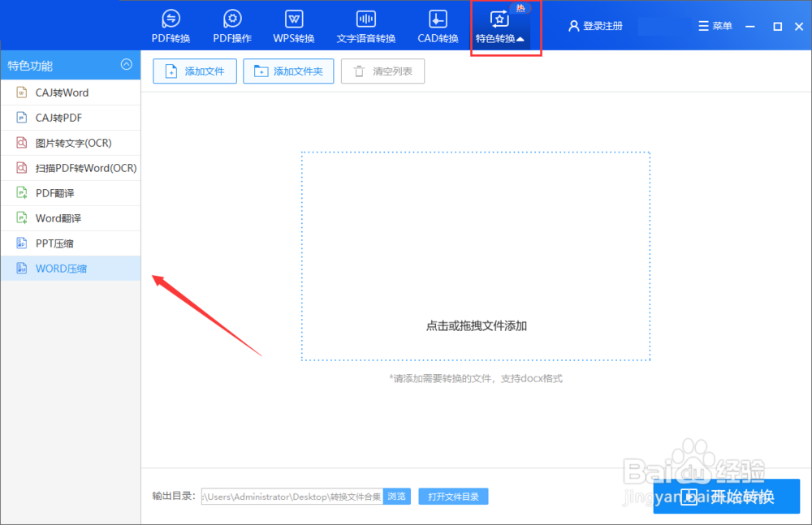Select CAJ转Word in the sidebar

[61, 92]
